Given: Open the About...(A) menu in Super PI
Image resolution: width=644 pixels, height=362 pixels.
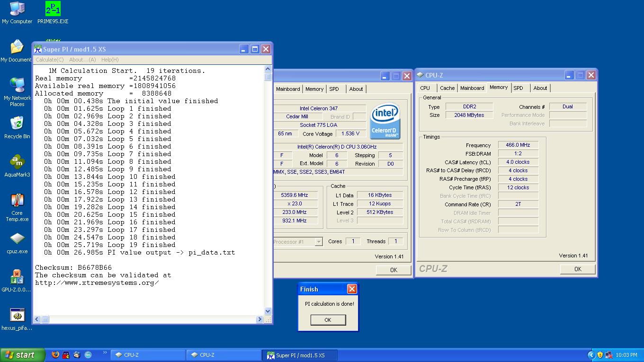Looking at the screenshot, I should tap(82, 60).
